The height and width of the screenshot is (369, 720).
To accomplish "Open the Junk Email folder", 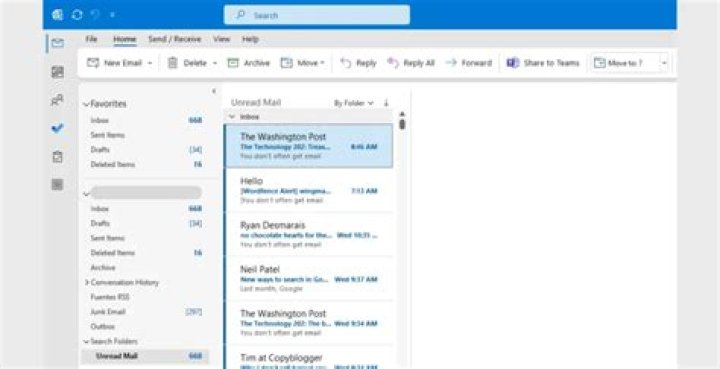I will [108, 312].
